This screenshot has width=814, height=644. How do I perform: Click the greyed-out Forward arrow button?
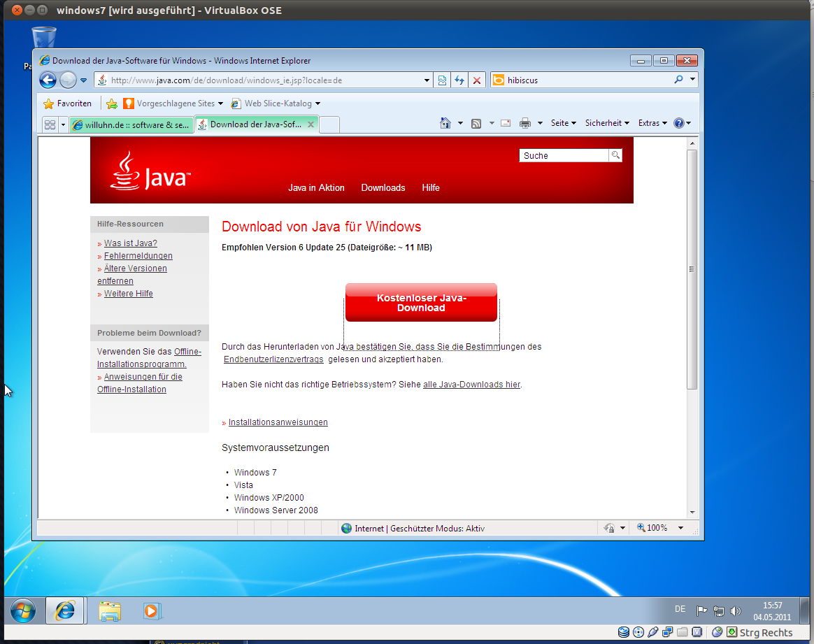tap(68, 80)
